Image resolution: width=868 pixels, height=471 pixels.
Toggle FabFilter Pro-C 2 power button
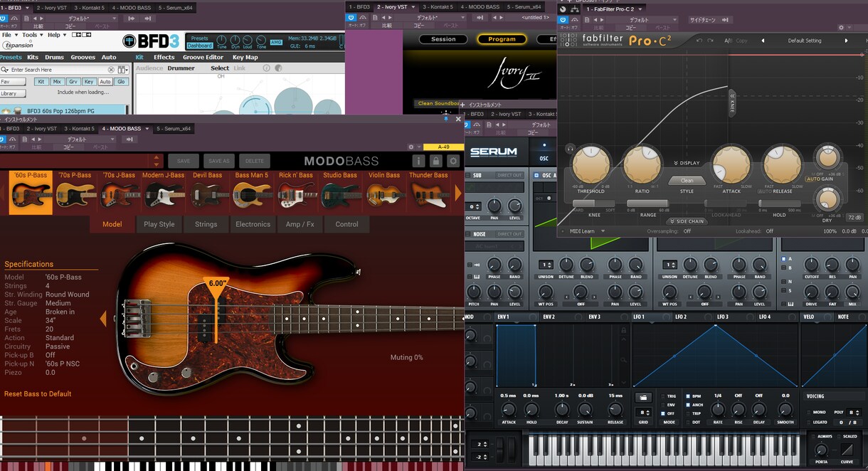tap(562, 20)
